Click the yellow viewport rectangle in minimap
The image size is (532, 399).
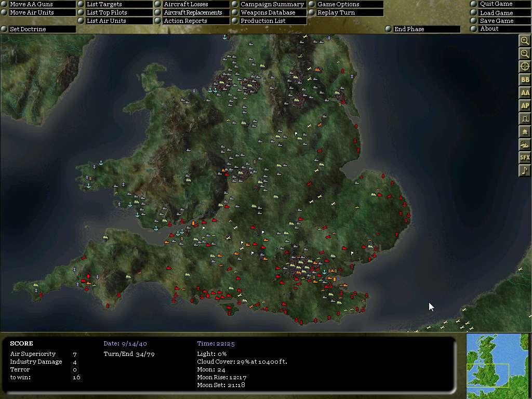coord(488,375)
